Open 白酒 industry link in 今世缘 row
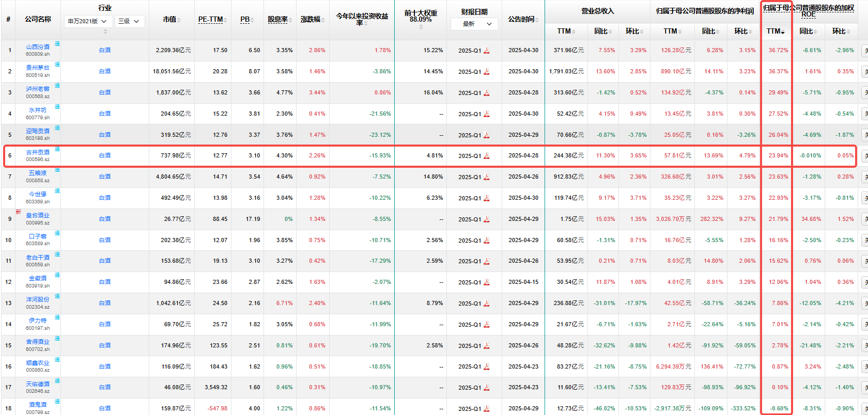 pyautogui.click(x=105, y=198)
